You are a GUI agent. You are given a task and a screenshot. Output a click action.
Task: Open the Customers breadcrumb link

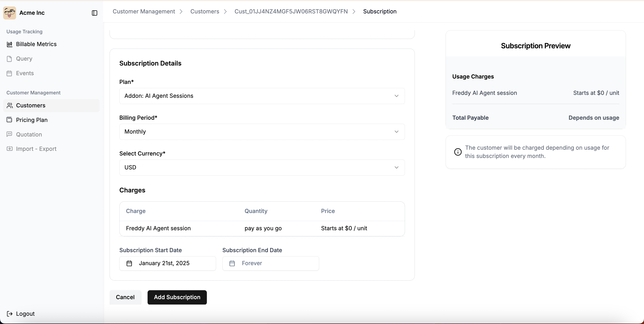pos(205,11)
